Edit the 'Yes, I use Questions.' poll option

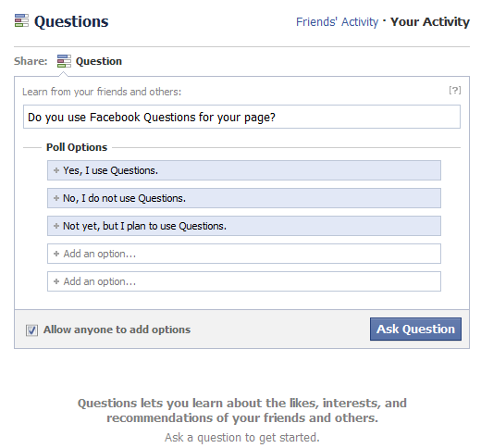pos(244,170)
